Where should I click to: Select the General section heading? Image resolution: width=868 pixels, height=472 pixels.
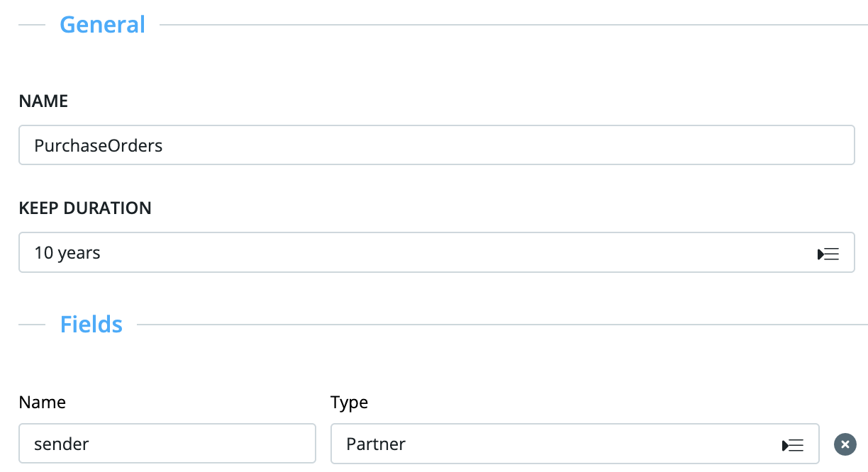tap(102, 25)
